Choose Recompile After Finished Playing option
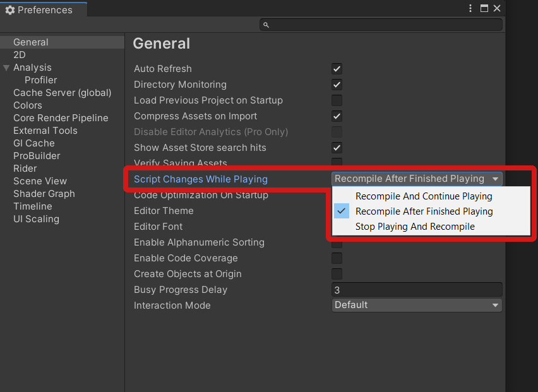 [x=431, y=211]
